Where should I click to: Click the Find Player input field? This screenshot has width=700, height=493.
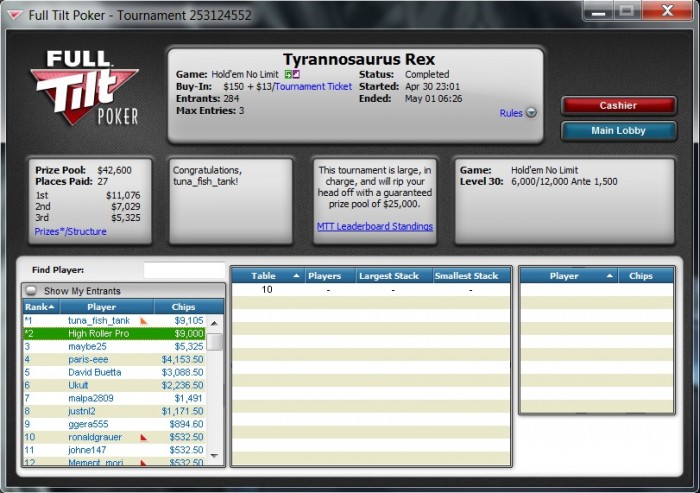coord(184,270)
